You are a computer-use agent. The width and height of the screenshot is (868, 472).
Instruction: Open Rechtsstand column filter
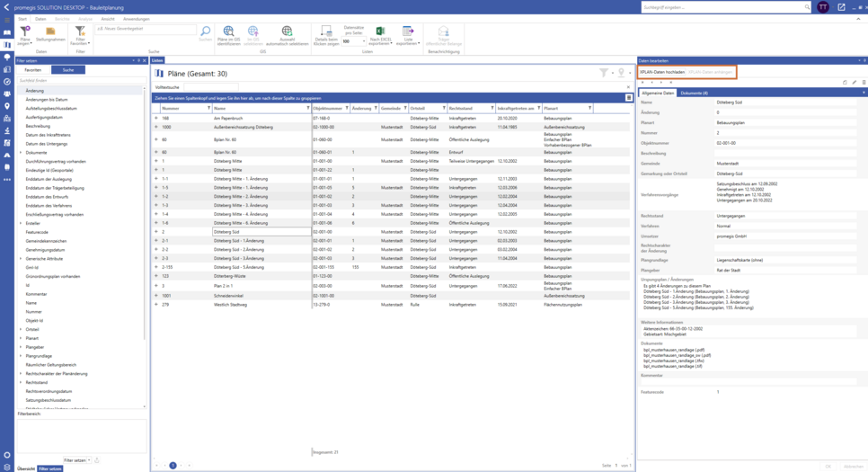(x=492, y=108)
